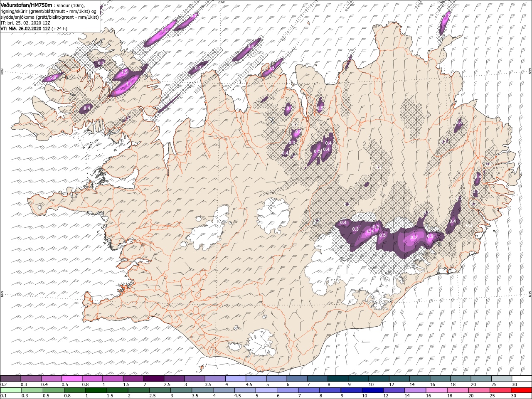This screenshot has height=399, width=532.
Task: Click the dark teal 8–9 swatch in the snow scale
Action: pyautogui.click(x=338, y=379)
